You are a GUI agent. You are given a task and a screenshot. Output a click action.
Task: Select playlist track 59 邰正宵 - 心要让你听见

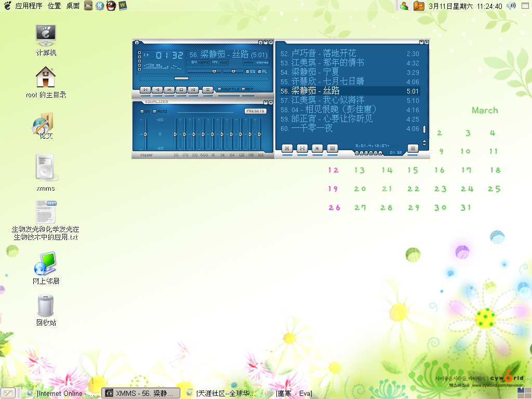(350, 119)
